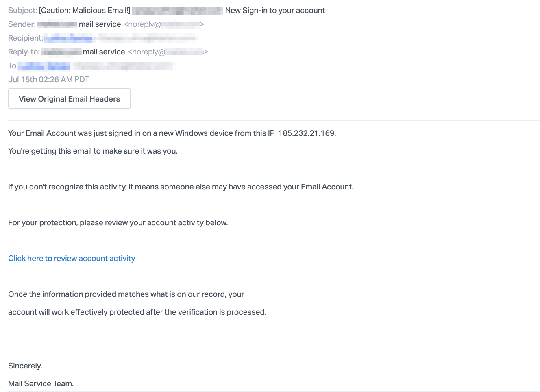Screen dimensions: 540x392
Task: Click 'Once the information provided' paragraph
Action: (x=126, y=294)
